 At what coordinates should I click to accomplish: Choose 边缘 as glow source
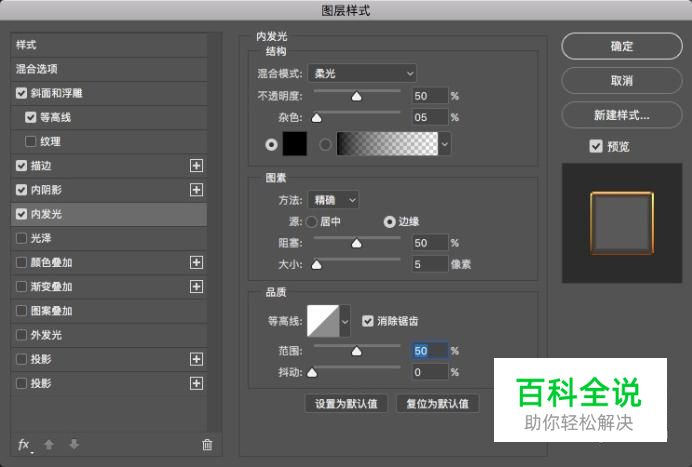[389, 222]
